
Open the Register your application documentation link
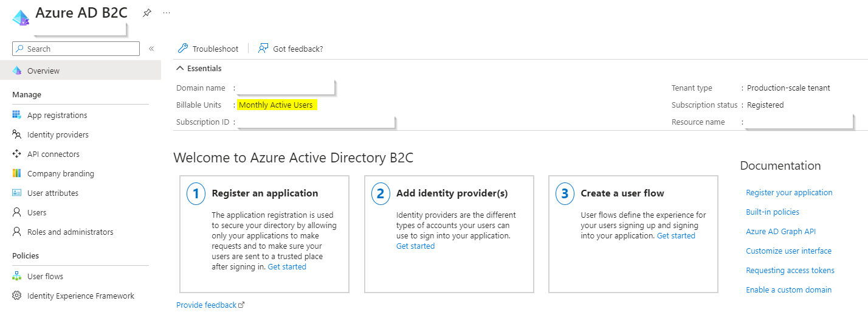789,192
